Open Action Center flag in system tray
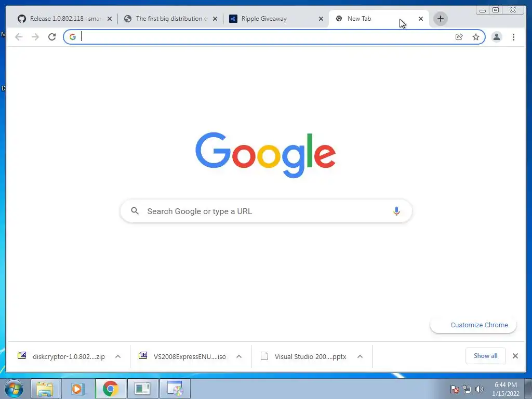 click(x=454, y=389)
